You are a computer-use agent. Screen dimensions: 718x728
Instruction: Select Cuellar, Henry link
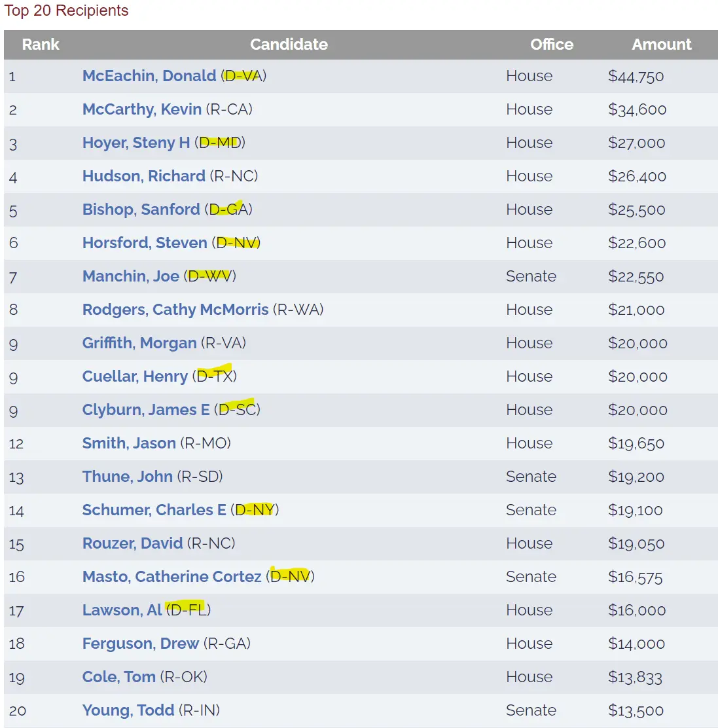click(134, 376)
